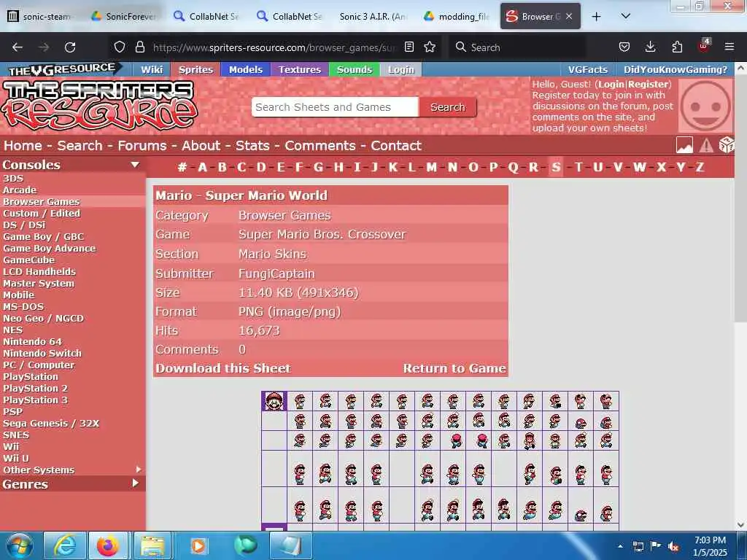The image size is (747, 560).
Task: Open the downloads arrow icon
Action: coord(650,47)
